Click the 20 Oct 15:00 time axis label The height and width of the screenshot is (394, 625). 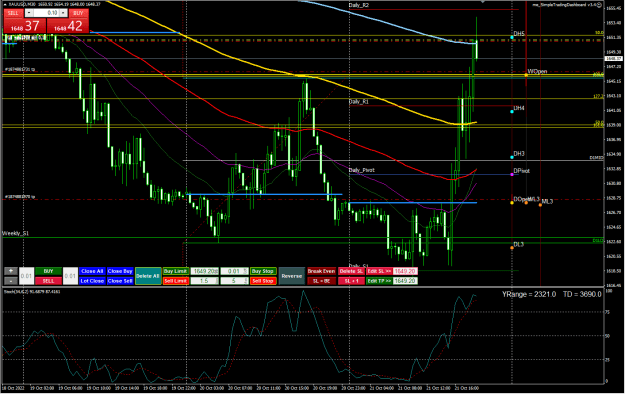(x=297, y=388)
